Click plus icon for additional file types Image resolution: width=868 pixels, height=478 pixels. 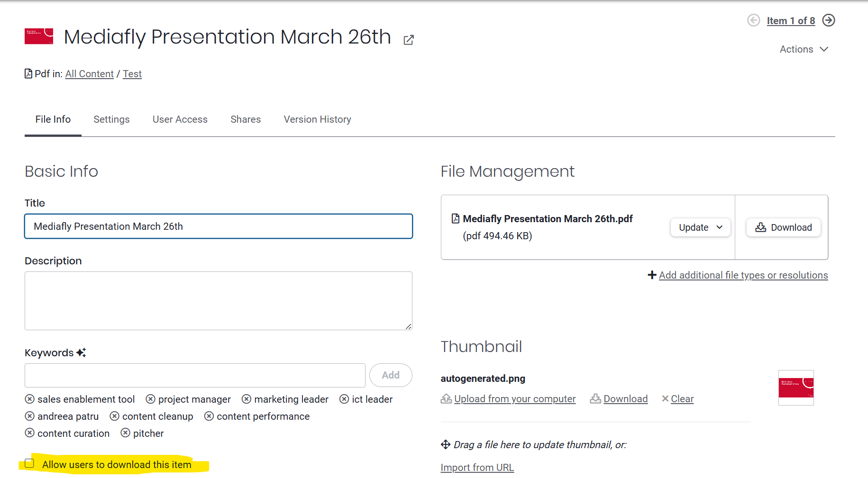pos(652,275)
